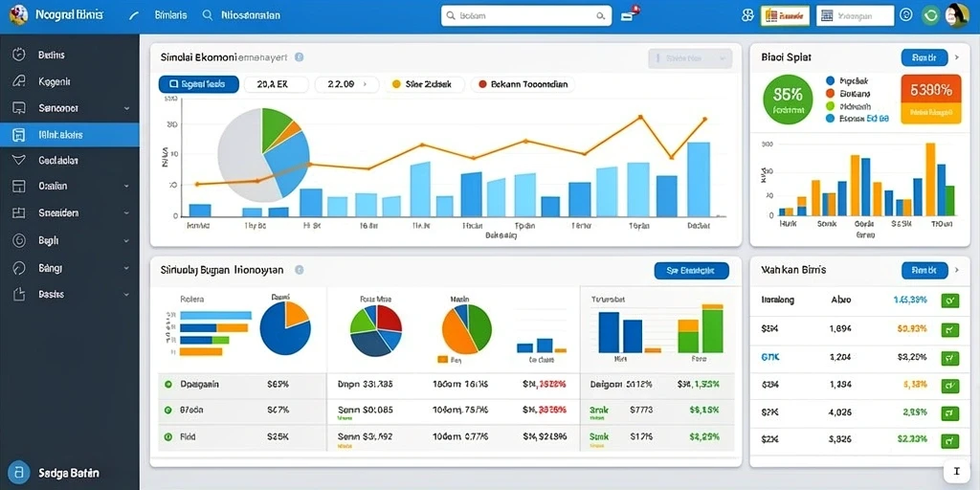Open the user profile avatar
The image size is (980, 490).
pos(957,15)
